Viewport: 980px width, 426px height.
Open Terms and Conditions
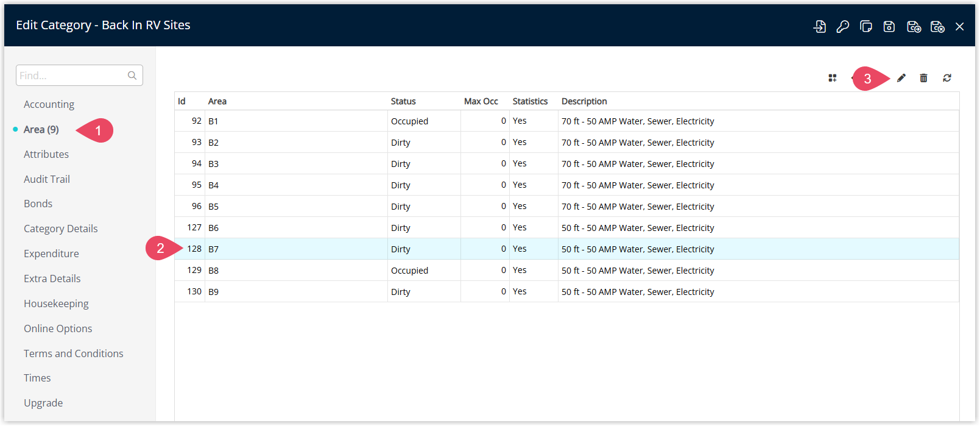tap(73, 353)
